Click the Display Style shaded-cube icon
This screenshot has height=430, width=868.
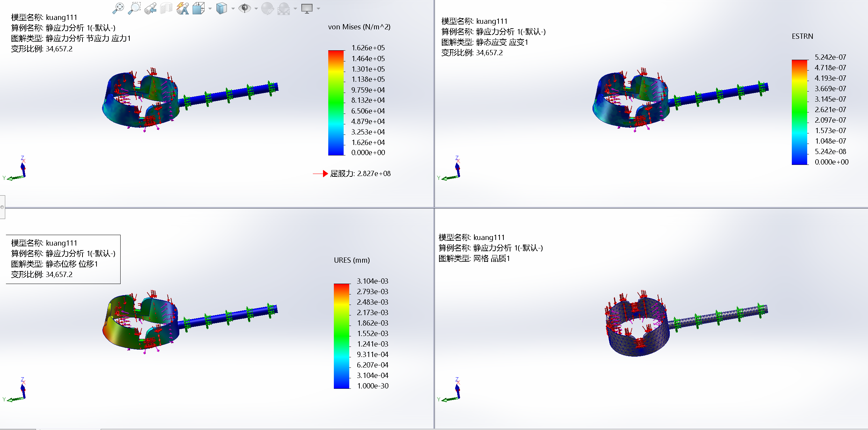tap(222, 8)
